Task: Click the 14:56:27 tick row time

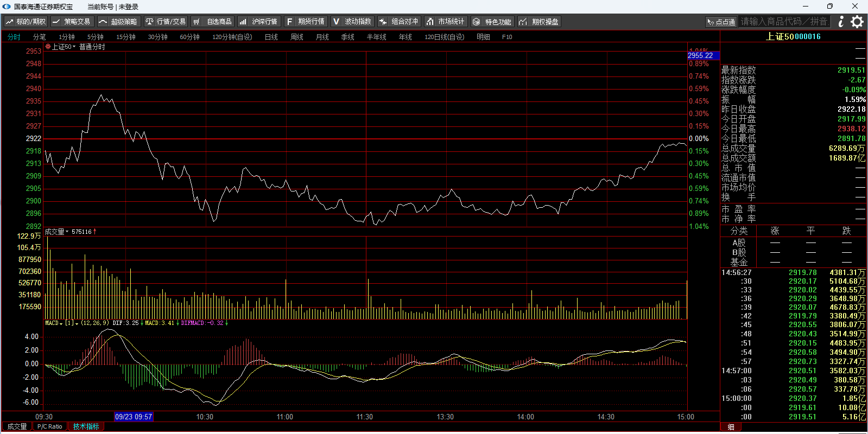Action: point(737,272)
